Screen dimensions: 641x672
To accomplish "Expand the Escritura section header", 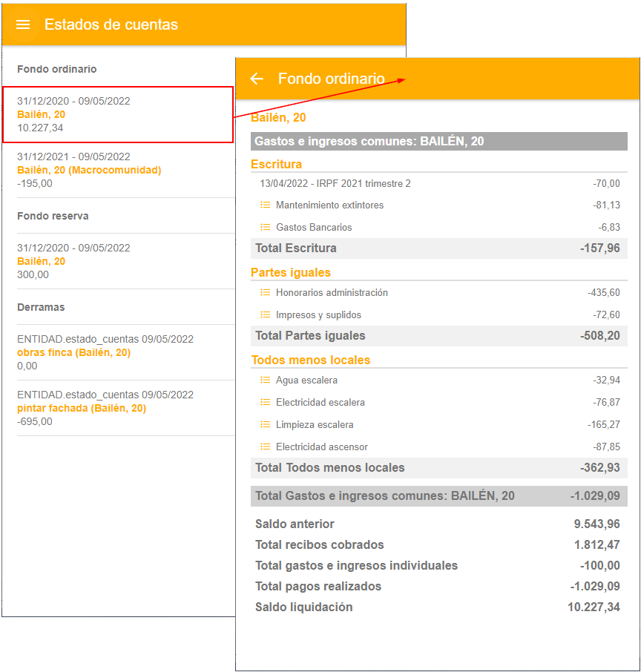I will [277, 164].
